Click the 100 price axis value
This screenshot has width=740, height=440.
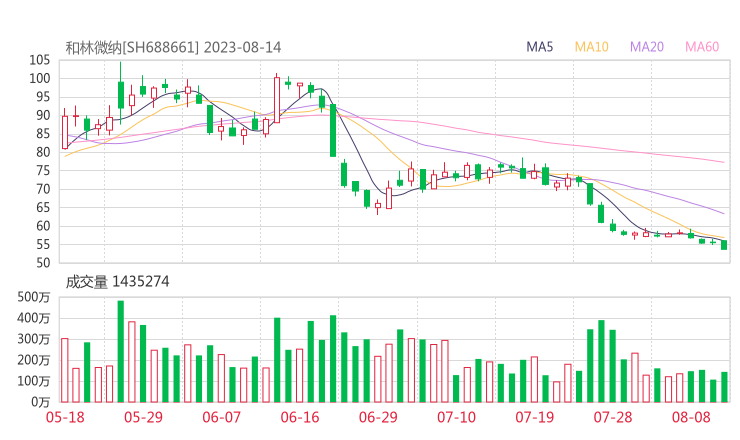point(40,78)
